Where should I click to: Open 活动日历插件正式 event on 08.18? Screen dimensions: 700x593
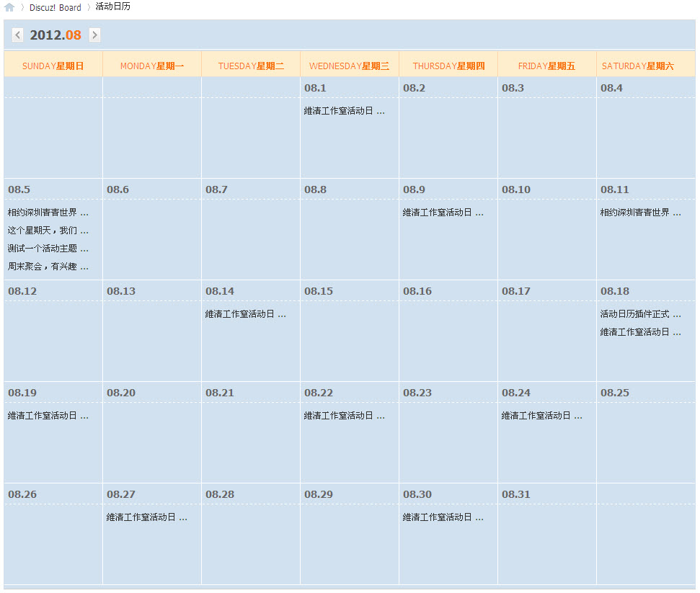click(x=641, y=314)
